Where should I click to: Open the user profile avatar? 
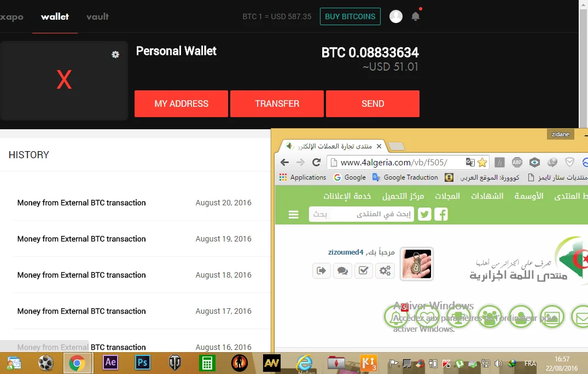pos(396,16)
